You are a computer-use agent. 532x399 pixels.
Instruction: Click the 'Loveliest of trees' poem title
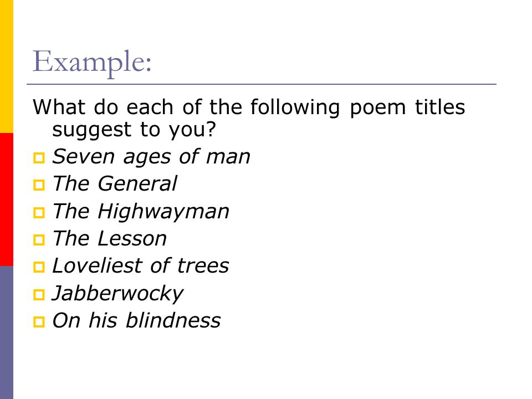141,265
